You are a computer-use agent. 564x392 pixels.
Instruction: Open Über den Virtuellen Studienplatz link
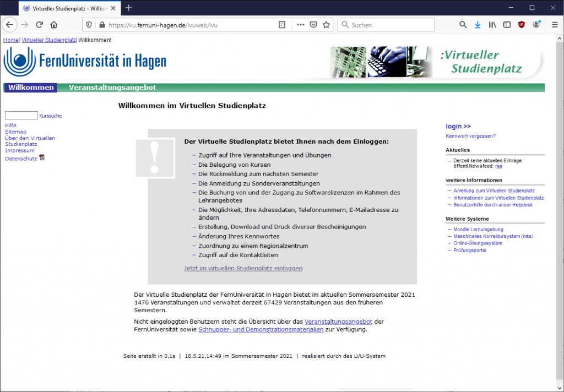coord(30,141)
